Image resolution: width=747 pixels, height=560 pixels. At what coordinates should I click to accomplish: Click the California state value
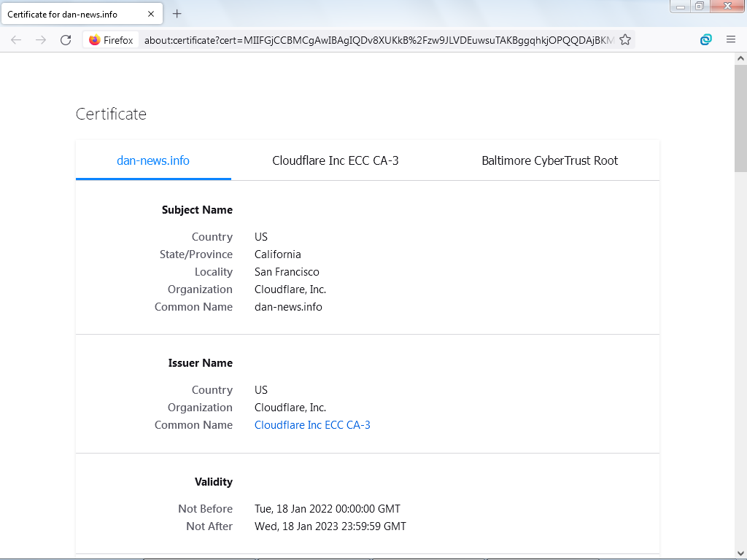click(278, 254)
